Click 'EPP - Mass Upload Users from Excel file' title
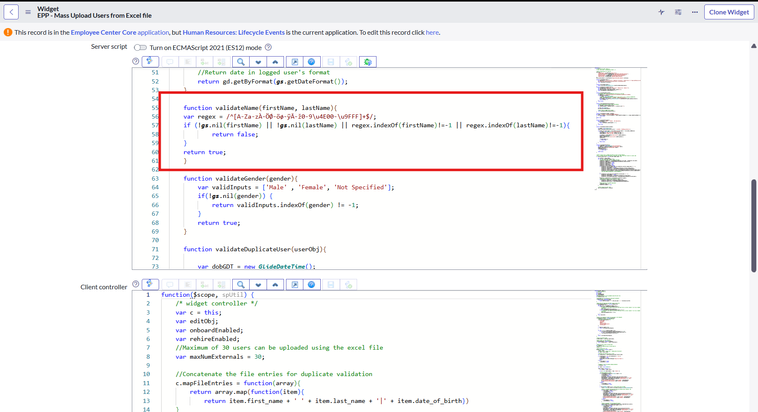Screen dimensions: 758x412 pos(94,15)
